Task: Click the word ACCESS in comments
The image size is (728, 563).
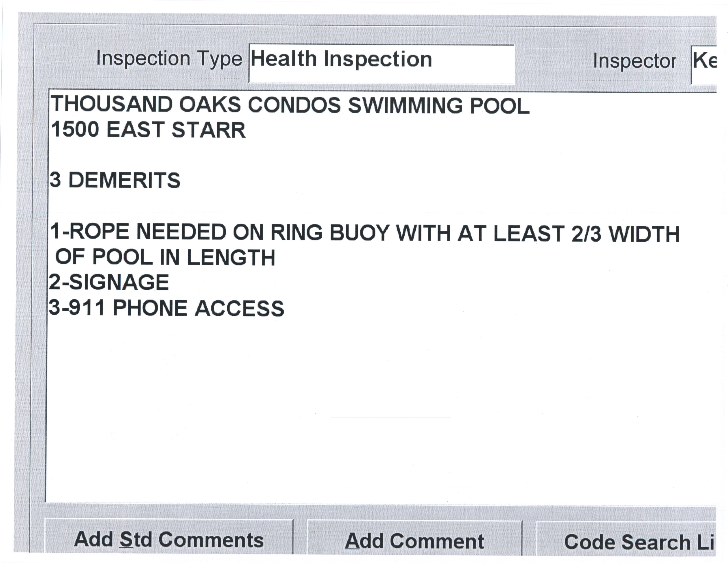Action: (x=239, y=308)
